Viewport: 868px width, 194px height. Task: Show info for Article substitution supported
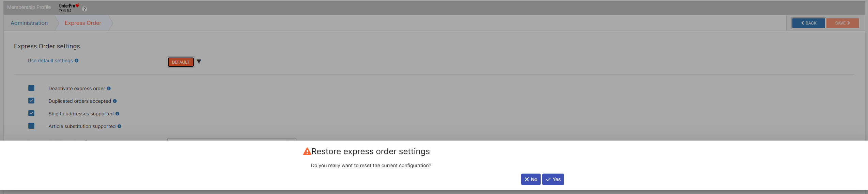tap(119, 126)
